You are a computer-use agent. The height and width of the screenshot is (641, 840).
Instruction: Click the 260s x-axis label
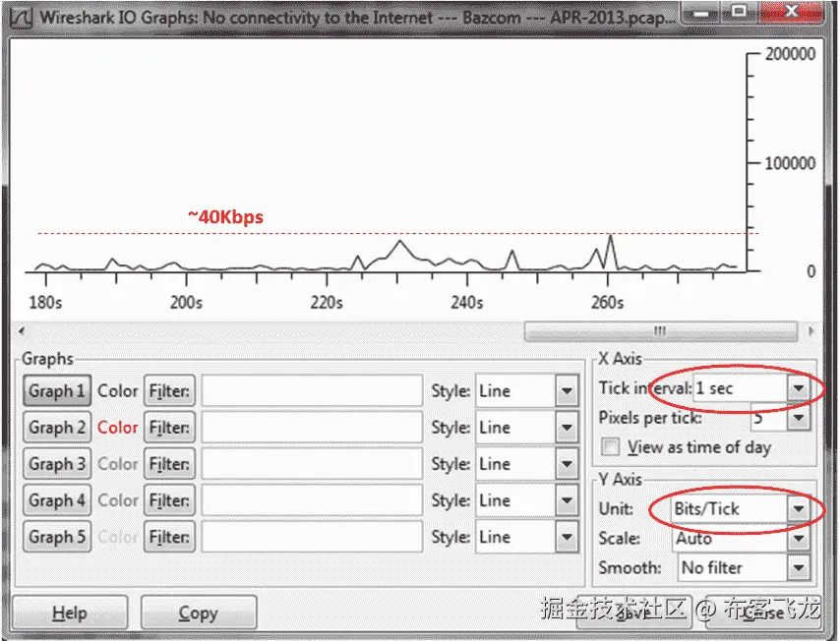pos(608,303)
